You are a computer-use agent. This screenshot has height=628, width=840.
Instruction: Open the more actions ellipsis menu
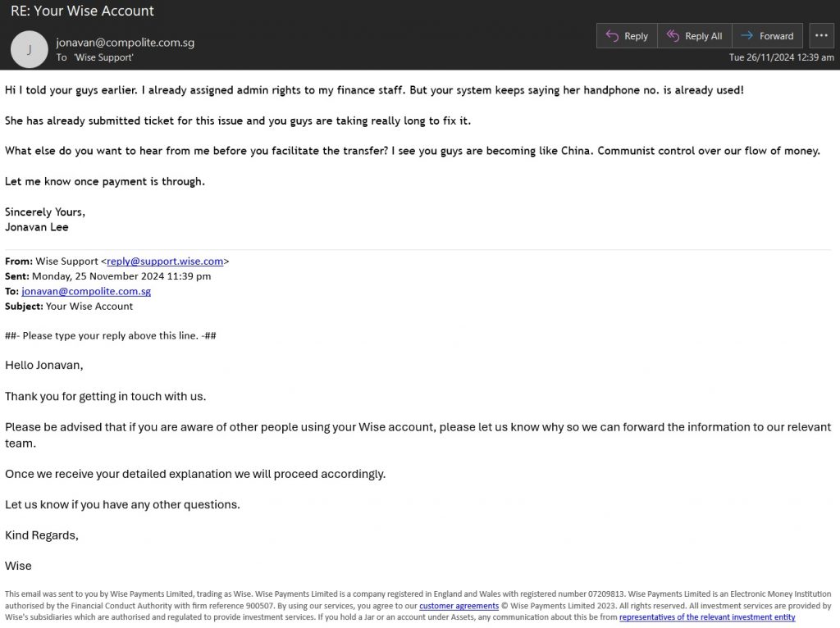(x=821, y=36)
